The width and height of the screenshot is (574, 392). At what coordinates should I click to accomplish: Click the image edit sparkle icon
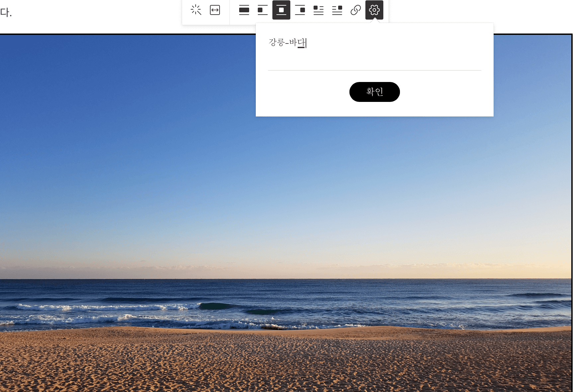pos(196,10)
